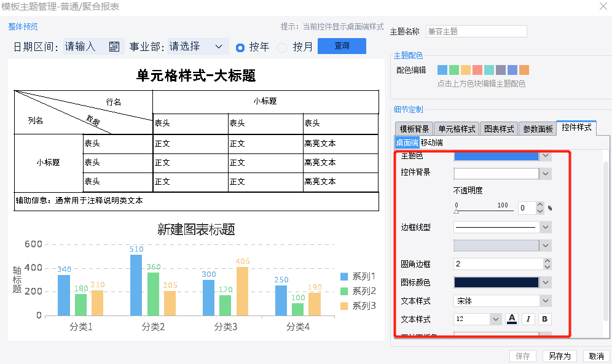Decrease the 圆角边框 value
The height and width of the screenshot is (364, 612).
point(547,267)
